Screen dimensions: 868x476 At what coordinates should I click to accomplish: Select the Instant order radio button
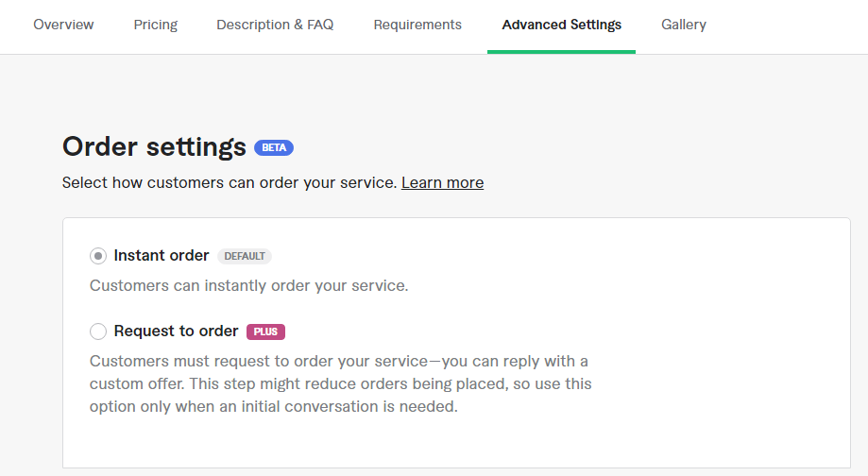98,256
